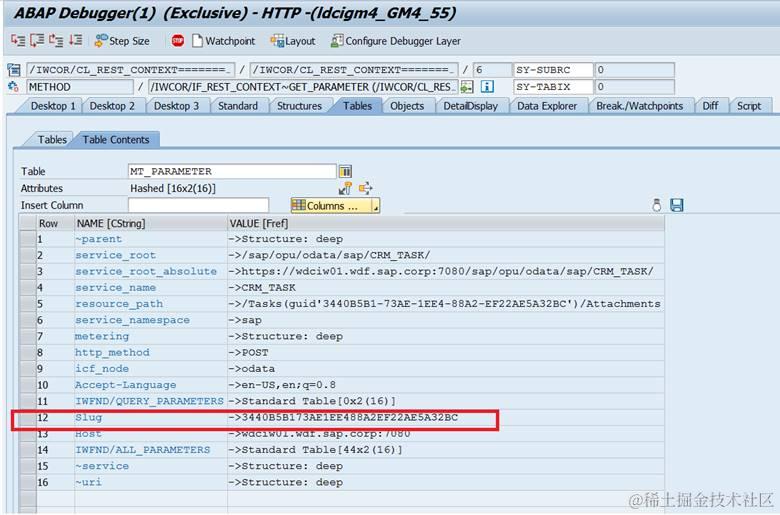Click the blue information icon
780x515 pixels.
pyautogui.click(x=487, y=87)
